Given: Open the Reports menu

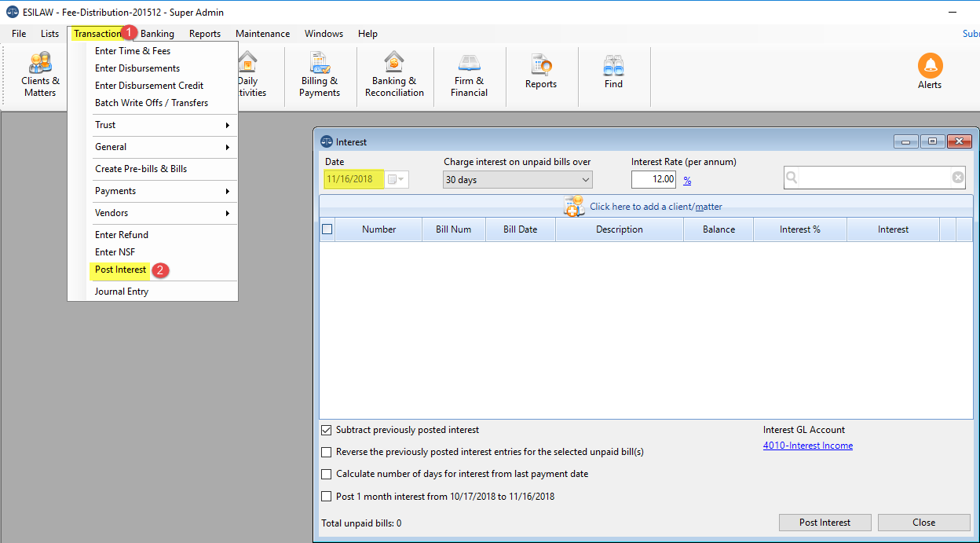Looking at the screenshot, I should 205,34.
